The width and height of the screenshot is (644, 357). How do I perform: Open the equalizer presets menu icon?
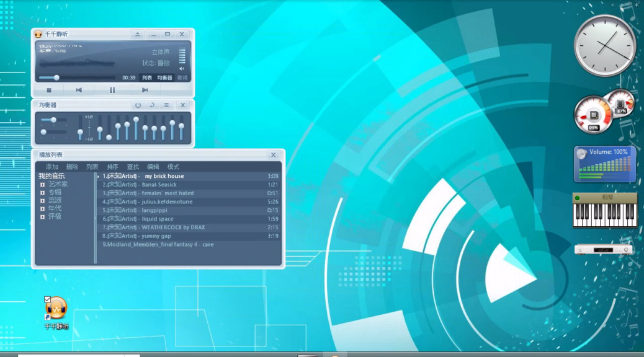coord(166,105)
